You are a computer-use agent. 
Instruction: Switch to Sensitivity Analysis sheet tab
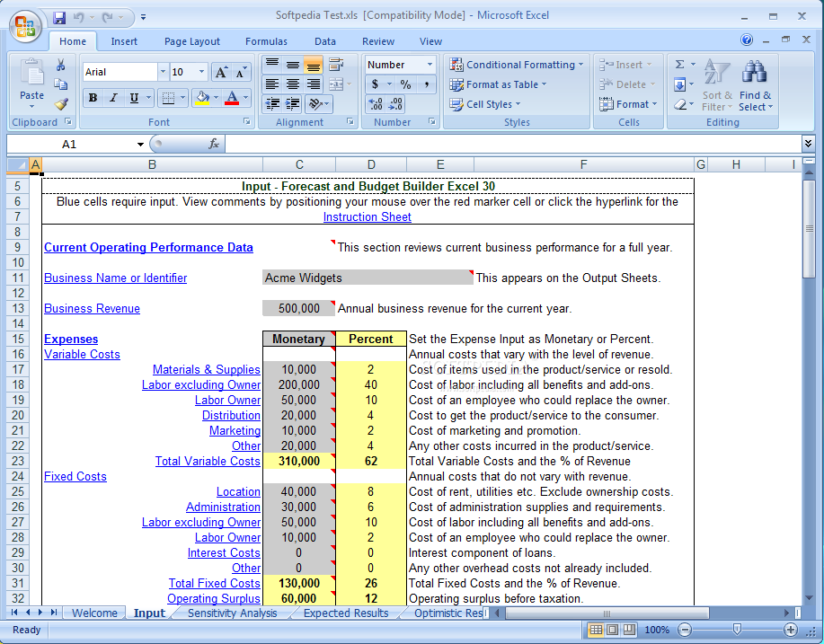click(x=232, y=613)
